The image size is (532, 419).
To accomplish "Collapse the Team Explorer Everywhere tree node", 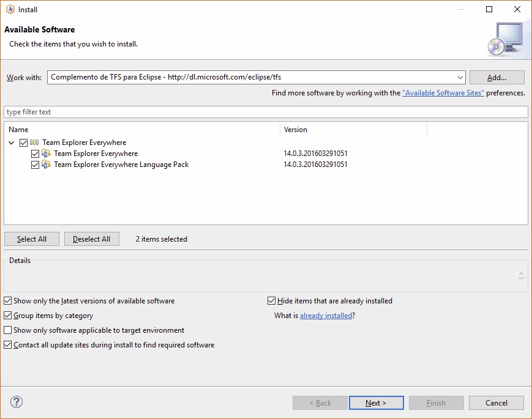I will click(12, 143).
